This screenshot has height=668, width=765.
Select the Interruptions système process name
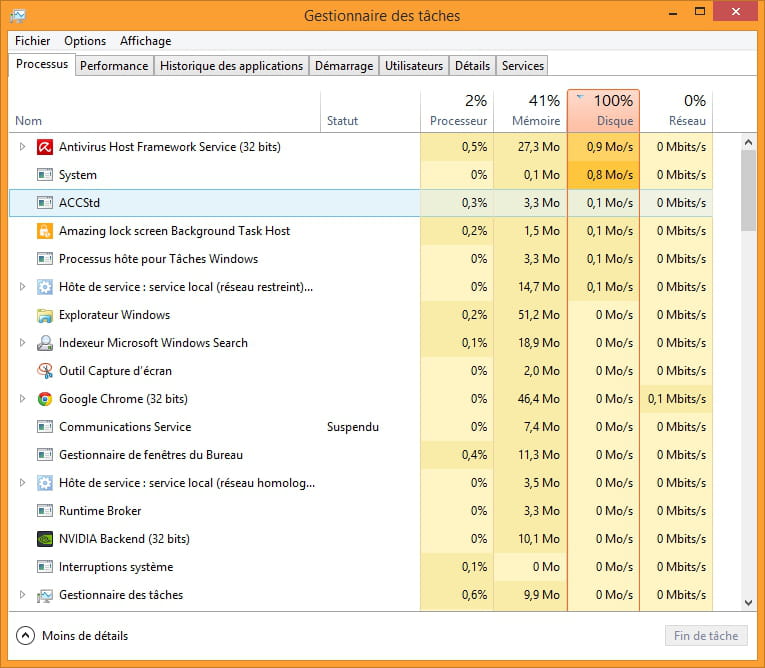(x=116, y=567)
